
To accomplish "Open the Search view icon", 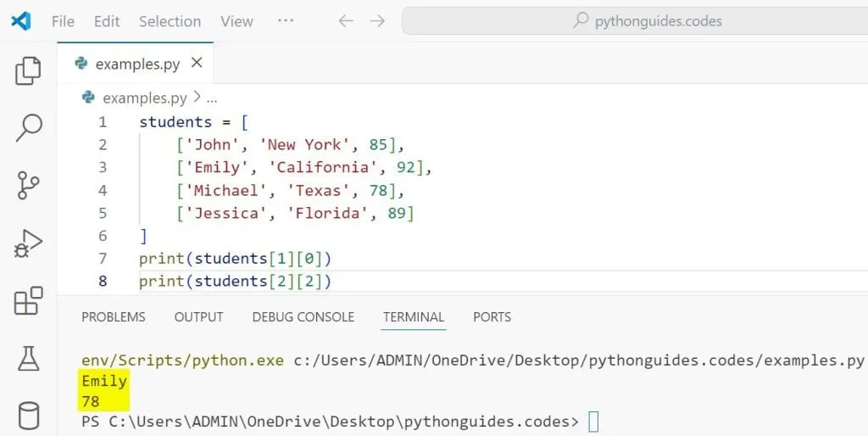I will 28,128.
